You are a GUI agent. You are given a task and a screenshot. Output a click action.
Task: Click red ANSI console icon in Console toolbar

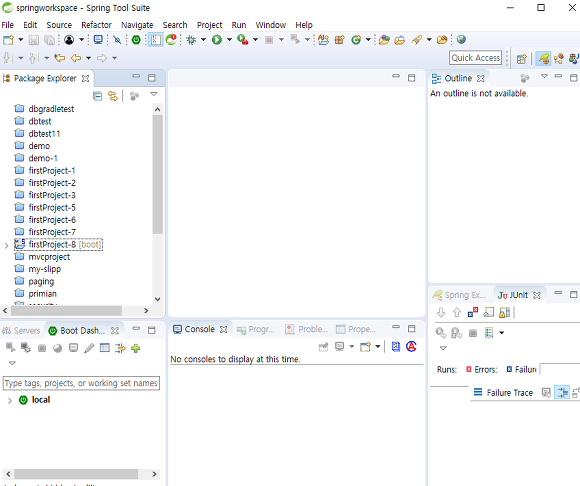point(411,347)
